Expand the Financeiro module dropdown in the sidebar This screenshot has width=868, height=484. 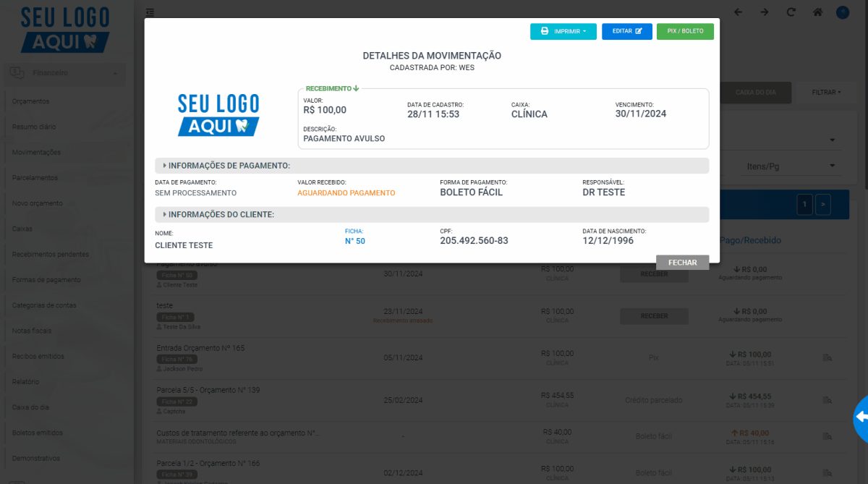(x=65, y=73)
